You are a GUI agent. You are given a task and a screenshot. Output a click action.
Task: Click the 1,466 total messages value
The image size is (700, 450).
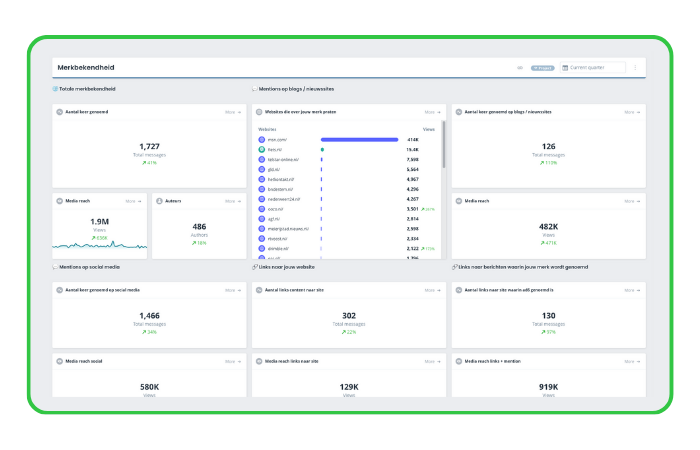[150, 316]
